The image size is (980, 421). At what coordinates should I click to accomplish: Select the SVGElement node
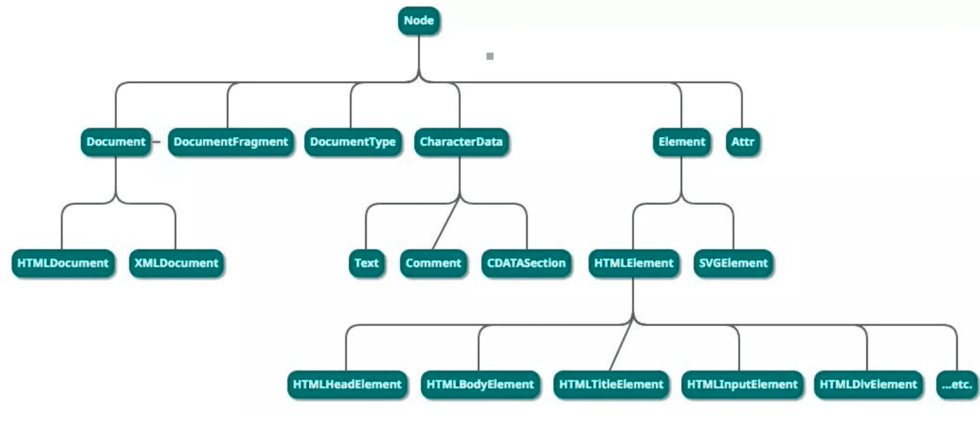(733, 263)
